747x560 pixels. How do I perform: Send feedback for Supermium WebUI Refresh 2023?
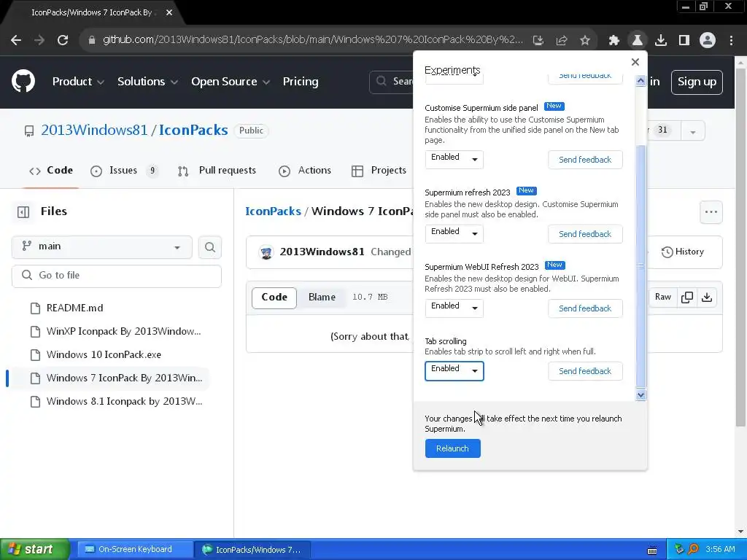coord(585,308)
